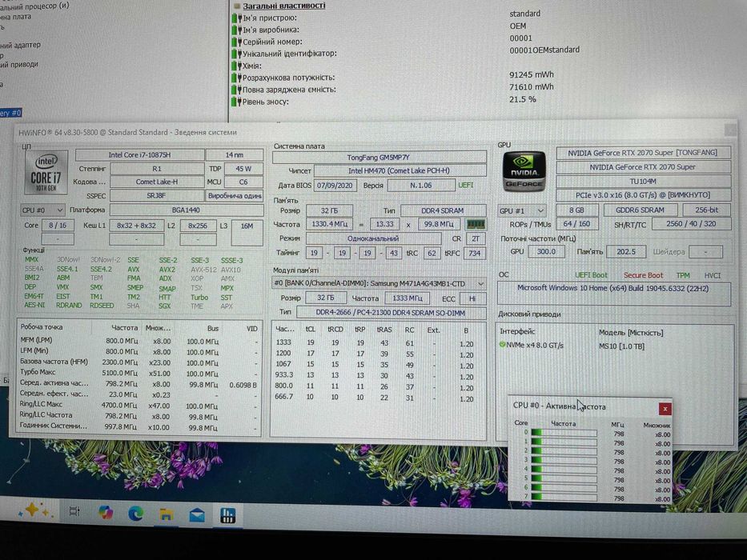Click the PCIe v3.0 x16 interface field
Viewport: 747px width, 560px height.
coord(643,195)
